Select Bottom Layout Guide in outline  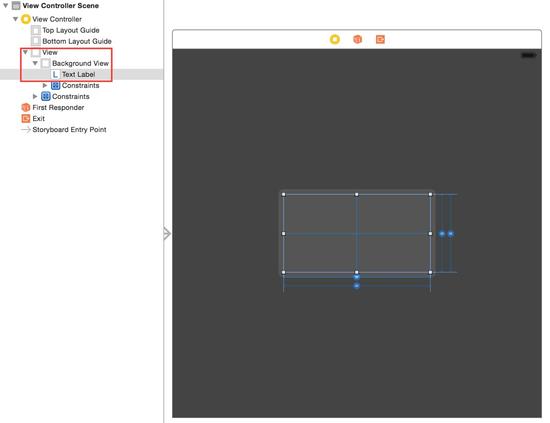pyautogui.click(x=72, y=41)
